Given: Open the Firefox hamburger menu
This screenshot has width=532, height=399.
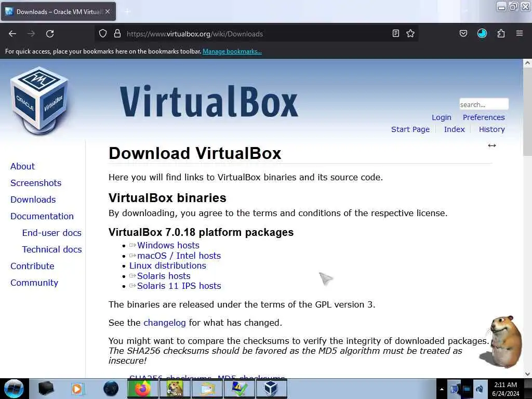Looking at the screenshot, I should click(x=520, y=33).
